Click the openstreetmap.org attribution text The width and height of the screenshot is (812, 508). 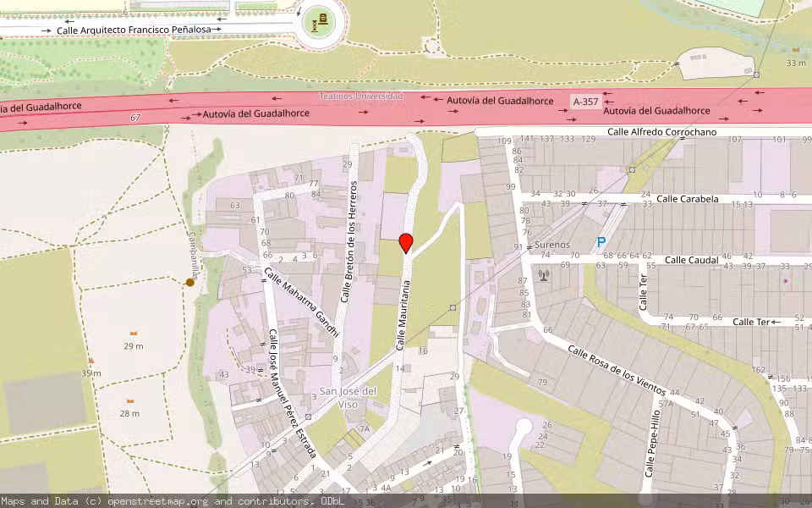coord(158,501)
